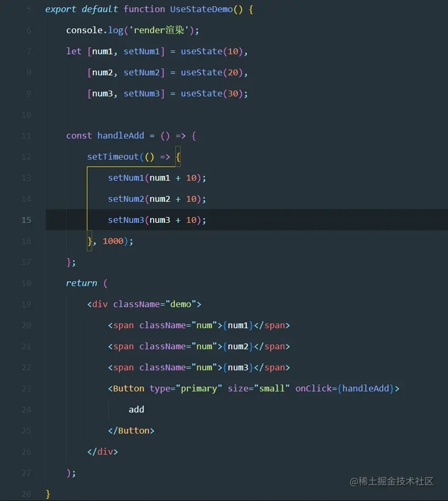Click line number 15 in gutter
Screen dimensions: 448x501
point(26,220)
